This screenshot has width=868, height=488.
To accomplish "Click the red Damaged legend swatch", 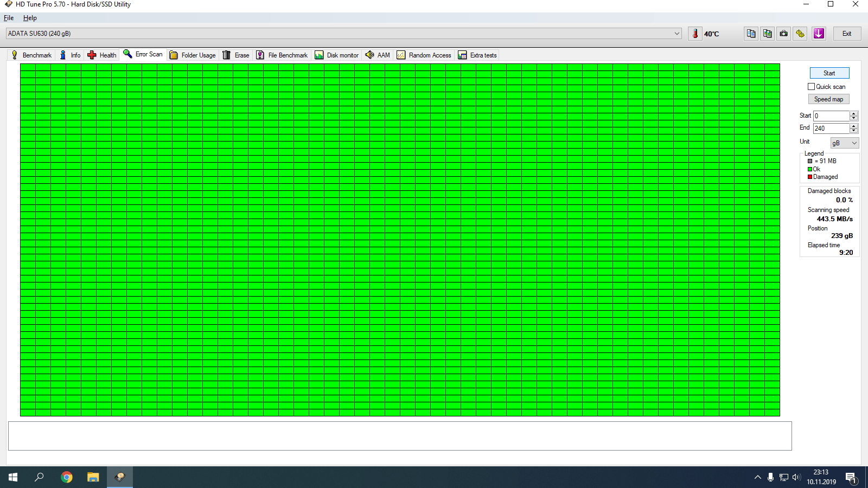I will coord(810,177).
